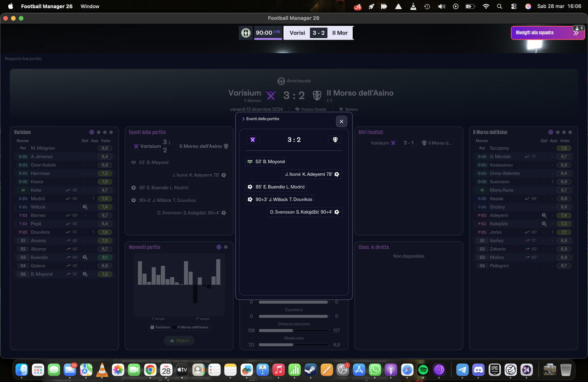Click Buendia's 8,1 rating
Viewport: 588px width, 382px height.
pyautogui.click(x=105, y=257)
